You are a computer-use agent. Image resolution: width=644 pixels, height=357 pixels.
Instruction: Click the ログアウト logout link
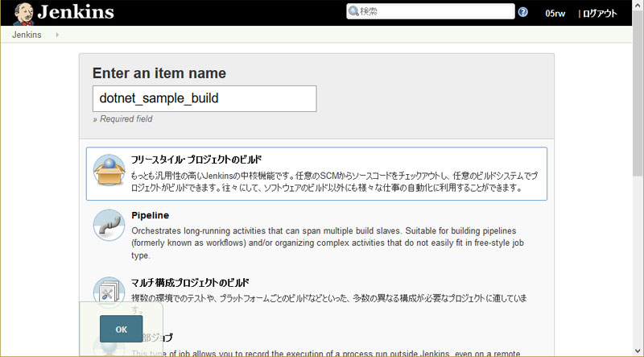pyautogui.click(x=600, y=14)
